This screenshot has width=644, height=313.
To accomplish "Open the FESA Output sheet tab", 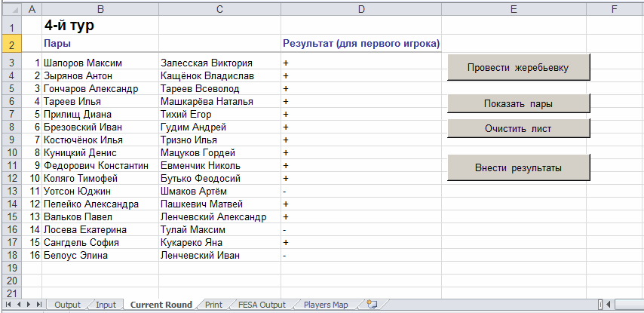I will pos(262,305).
